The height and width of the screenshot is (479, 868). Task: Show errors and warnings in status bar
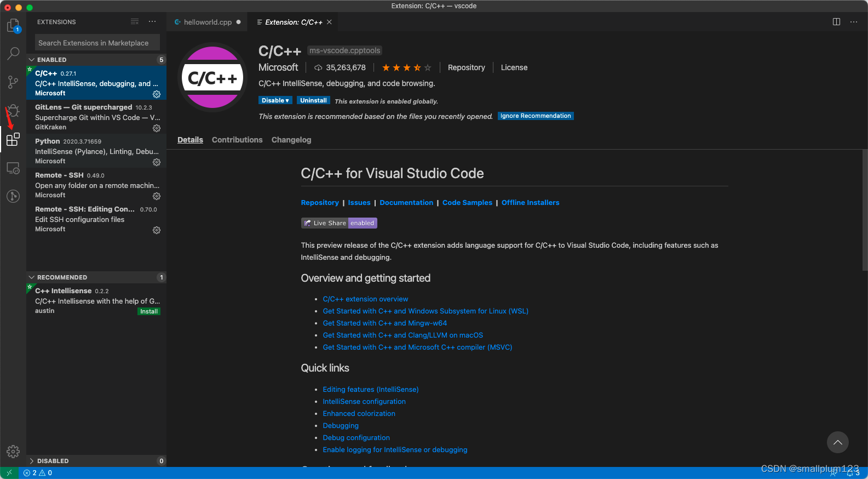(x=38, y=473)
